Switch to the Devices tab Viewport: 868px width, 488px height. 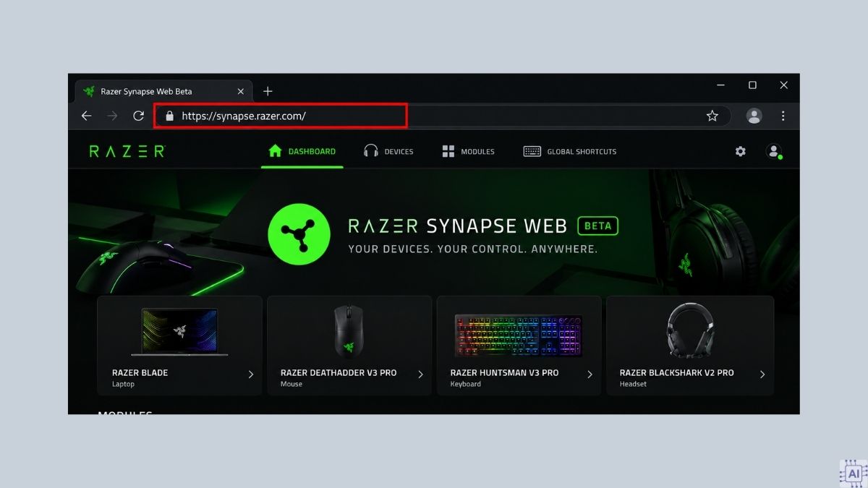(x=388, y=151)
